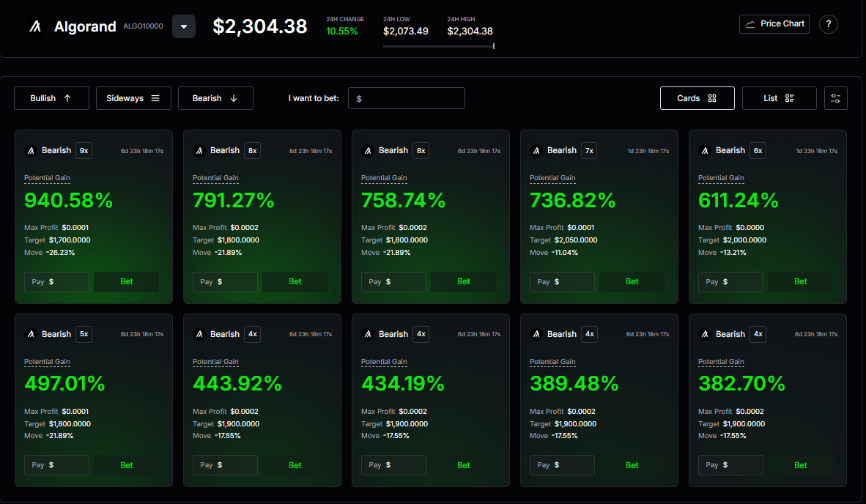Click Bet on the 611.24% card
Image resolution: width=866 pixels, height=504 pixels.
[800, 281]
